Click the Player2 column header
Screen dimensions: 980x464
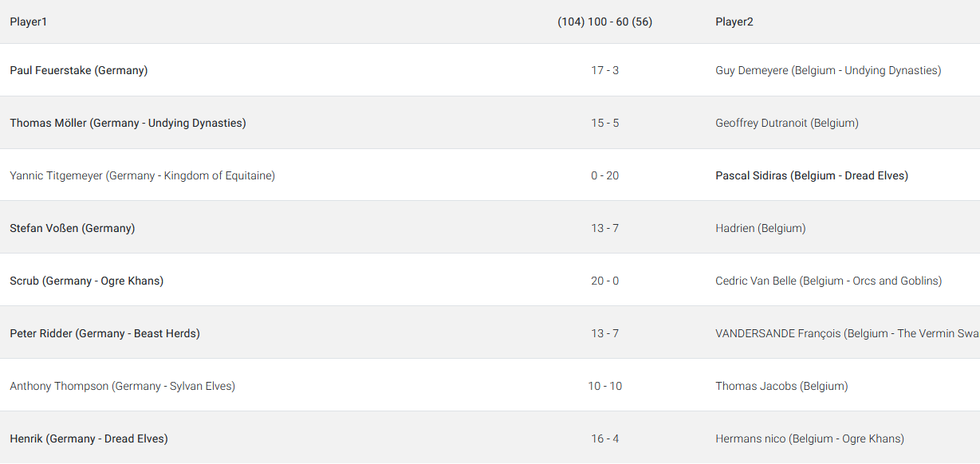click(734, 22)
